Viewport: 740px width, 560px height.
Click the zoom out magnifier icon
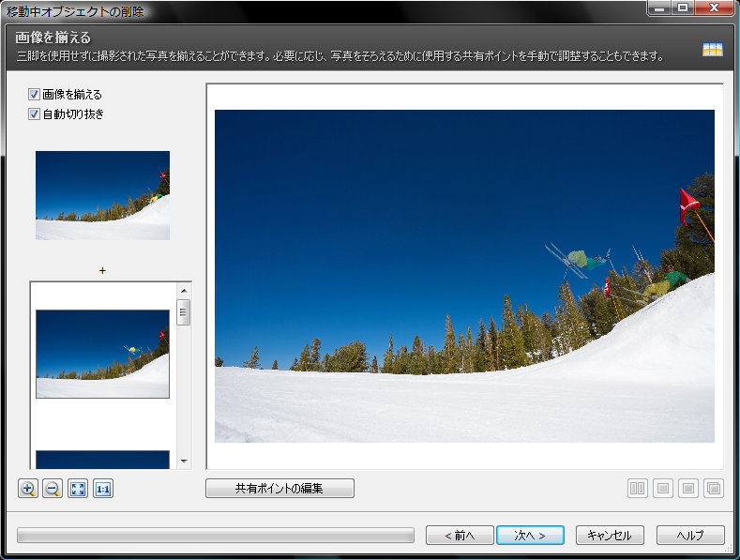click(53, 489)
